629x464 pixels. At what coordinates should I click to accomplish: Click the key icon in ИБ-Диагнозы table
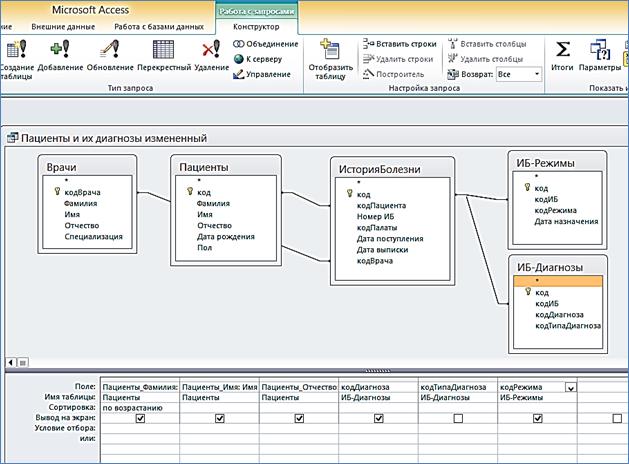click(x=528, y=292)
